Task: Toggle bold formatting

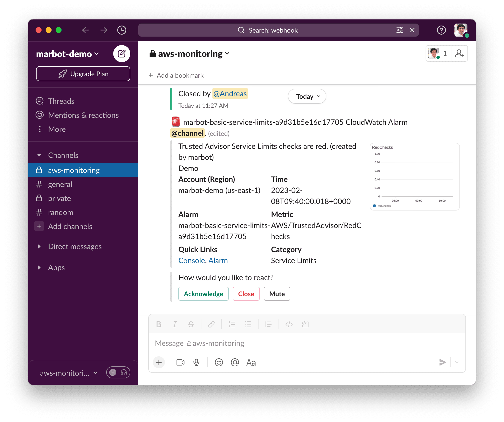Action: pyautogui.click(x=159, y=324)
